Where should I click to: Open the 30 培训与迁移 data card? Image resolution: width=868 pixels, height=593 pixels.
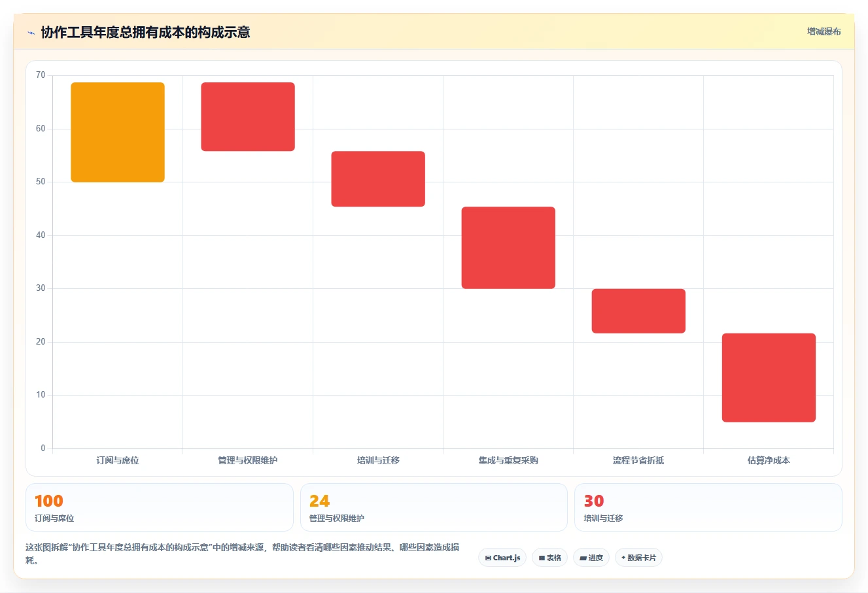pyautogui.click(x=708, y=507)
